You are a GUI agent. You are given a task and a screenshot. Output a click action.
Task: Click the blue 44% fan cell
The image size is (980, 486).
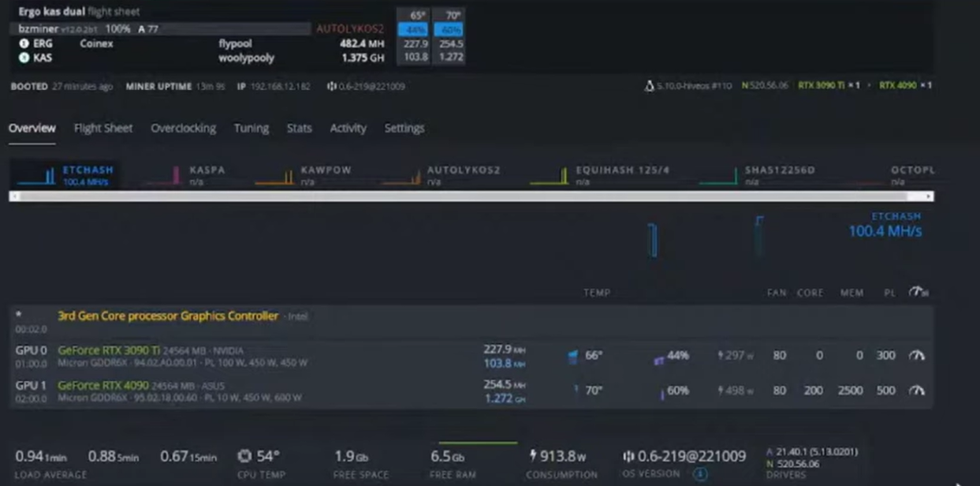[413, 30]
